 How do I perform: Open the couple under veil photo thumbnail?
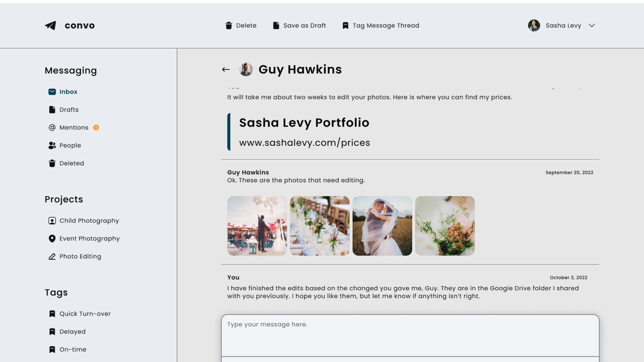pyautogui.click(x=382, y=226)
